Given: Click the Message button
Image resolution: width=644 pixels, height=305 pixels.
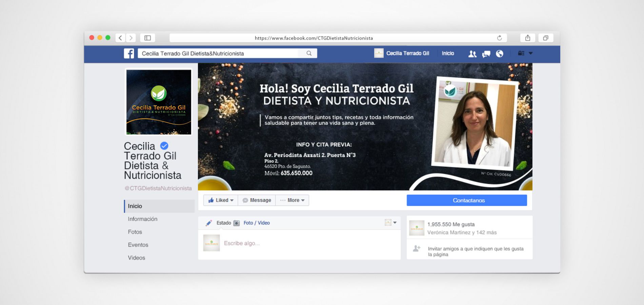Looking at the screenshot, I should tap(257, 200).
